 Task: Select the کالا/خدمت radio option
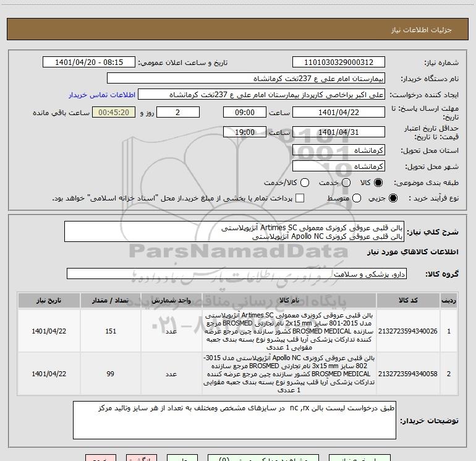(305, 183)
